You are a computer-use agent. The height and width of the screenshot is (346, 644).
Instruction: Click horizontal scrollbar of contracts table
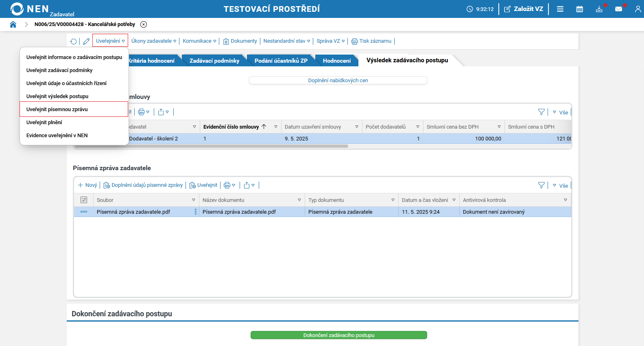click(x=212, y=146)
